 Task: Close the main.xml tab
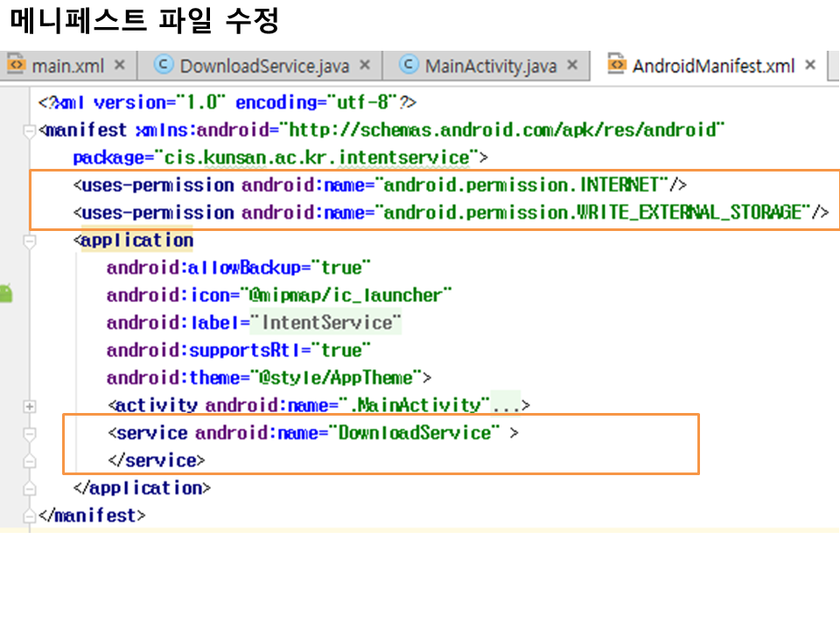pyautogui.click(x=120, y=66)
